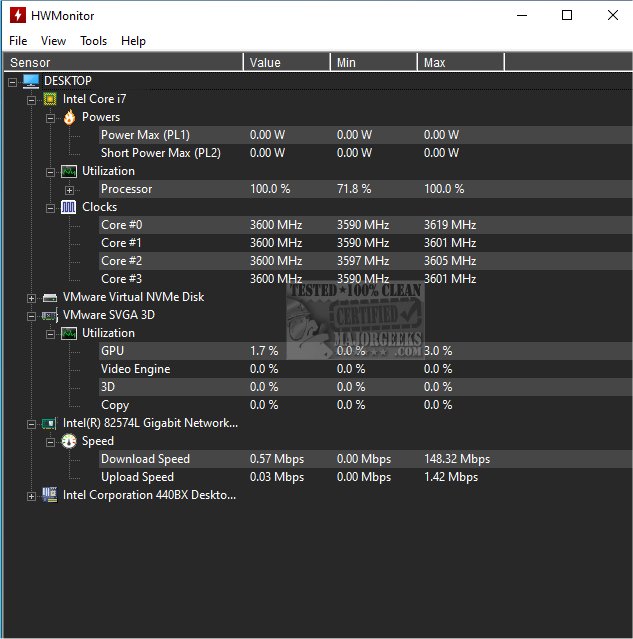633x639 pixels.
Task: Maximize the HWMonitor window
Action: pos(567,15)
